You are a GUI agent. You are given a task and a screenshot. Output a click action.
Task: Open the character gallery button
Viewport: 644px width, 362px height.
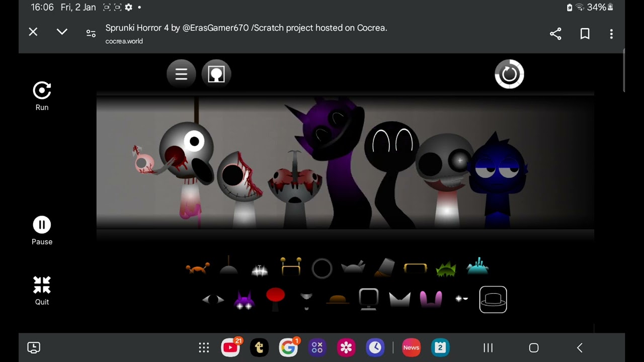click(216, 74)
